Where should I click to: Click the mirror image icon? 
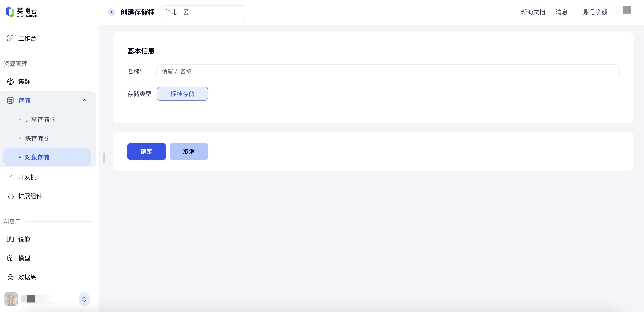(x=10, y=239)
